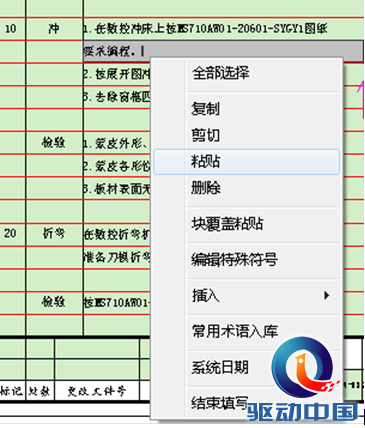This screenshot has height=428, width=365.
Task: Insert 系统日期 from the context menu
Action: (220, 367)
